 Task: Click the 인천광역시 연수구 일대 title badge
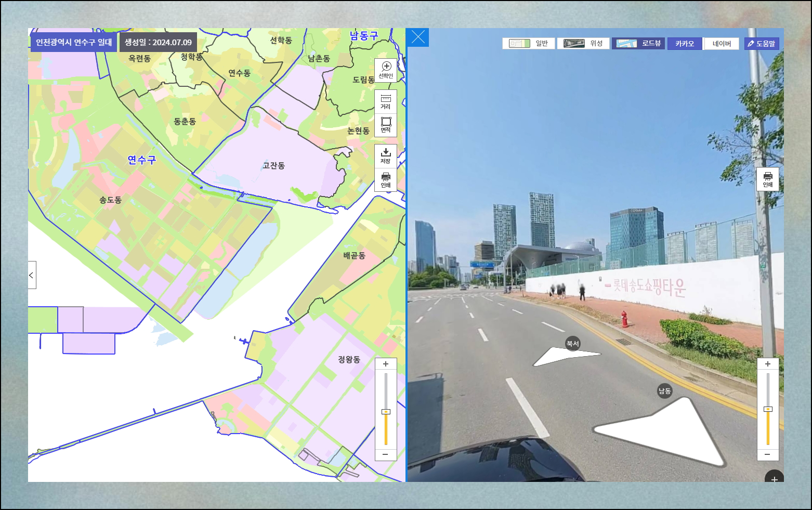point(74,42)
